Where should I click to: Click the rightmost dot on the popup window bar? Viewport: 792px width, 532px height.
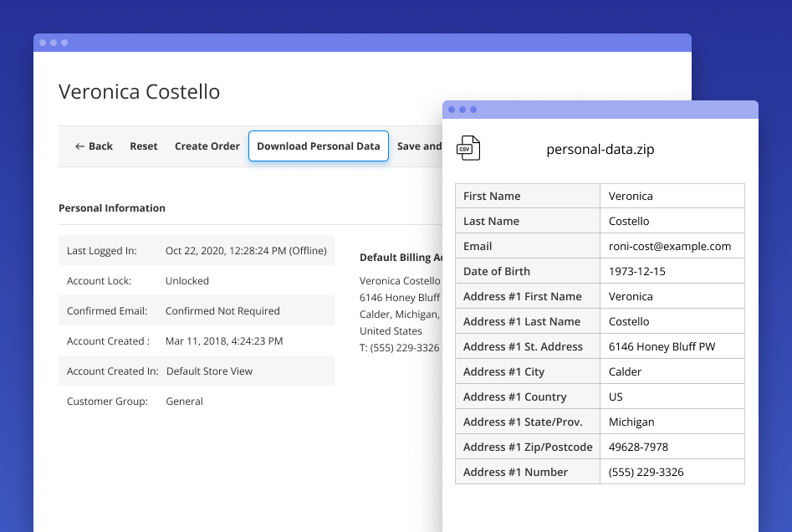pos(474,109)
